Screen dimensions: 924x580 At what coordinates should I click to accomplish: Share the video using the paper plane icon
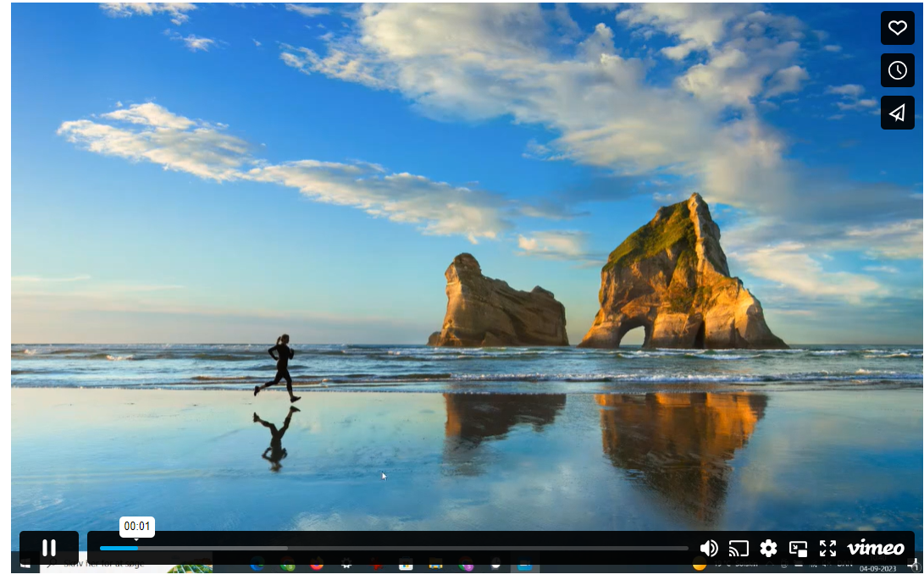[897, 113]
